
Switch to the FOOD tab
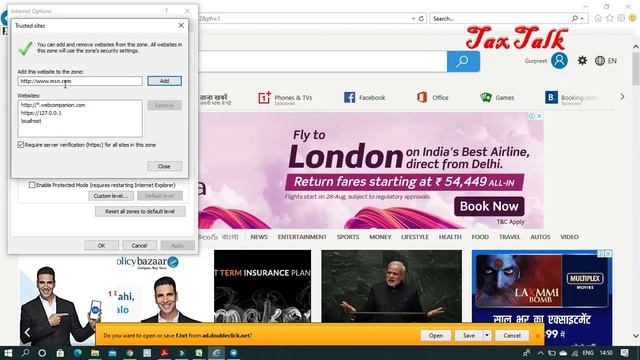(480, 237)
